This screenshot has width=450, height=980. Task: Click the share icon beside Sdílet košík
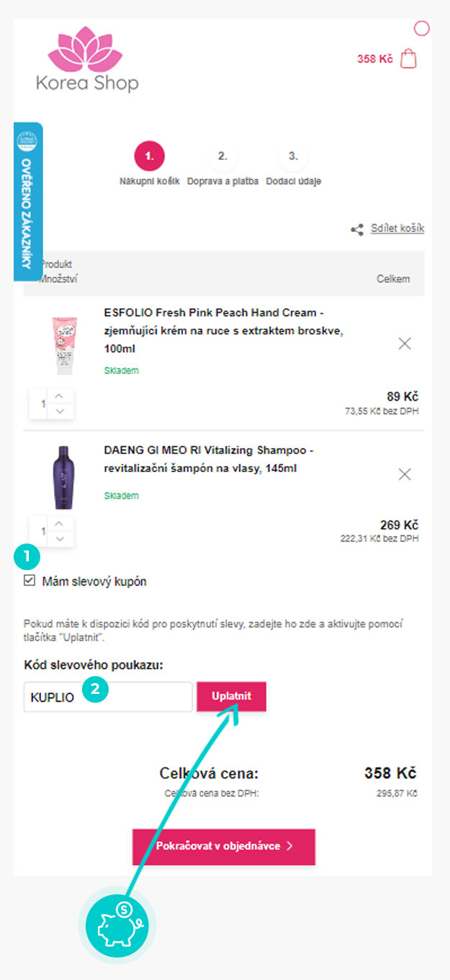pos(357,229)
